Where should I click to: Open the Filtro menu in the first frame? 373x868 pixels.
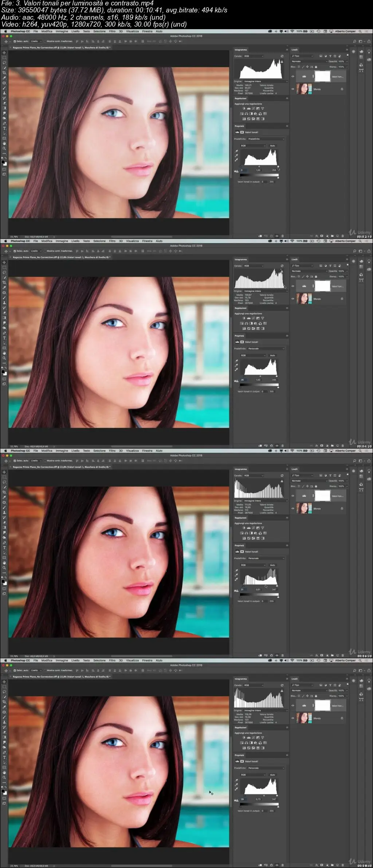click(x=112, y=31)
